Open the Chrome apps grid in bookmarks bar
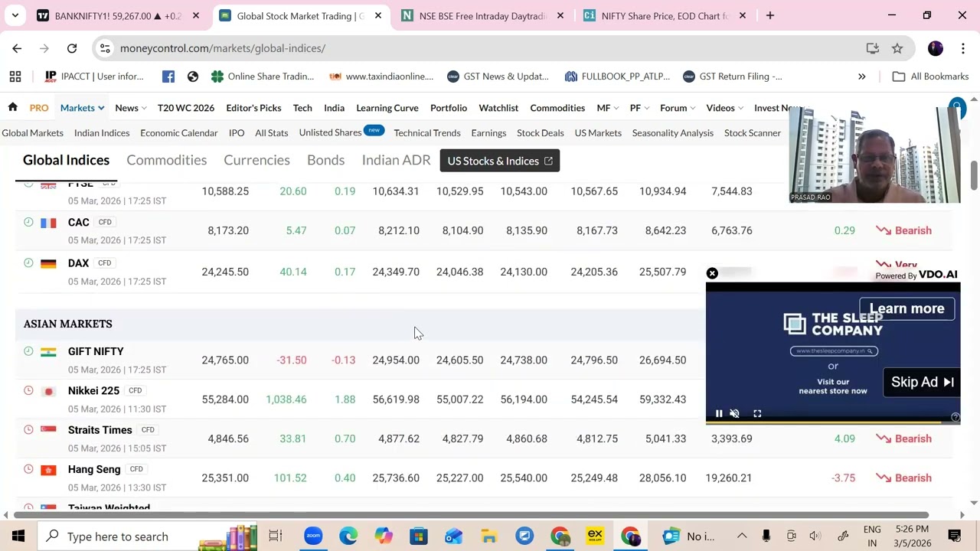 pos(15,77)
